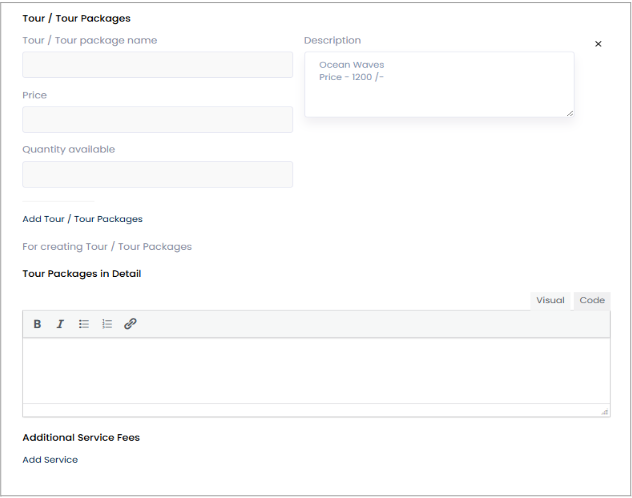Image resolution: width=632 pixels, height=498 pixels.
Task: Grab the Description textarea resize handle
Action: [x=570, y=113]
